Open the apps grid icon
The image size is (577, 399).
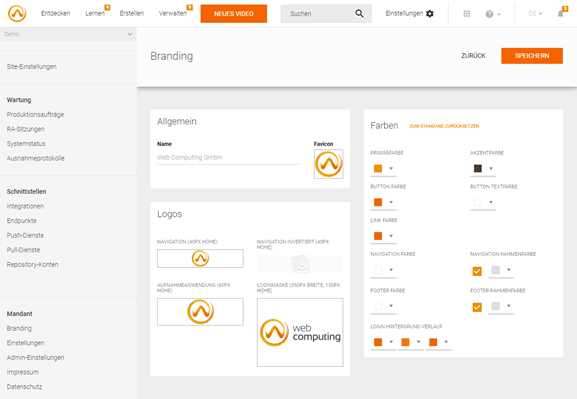(466, 14)
